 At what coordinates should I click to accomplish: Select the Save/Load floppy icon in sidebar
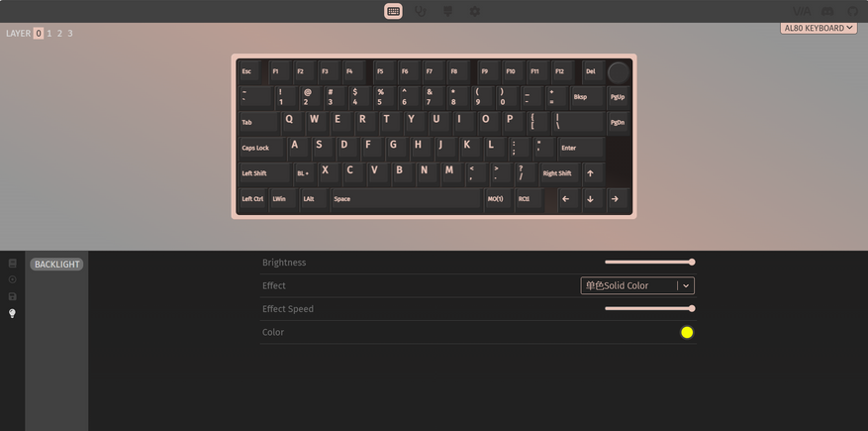(x=12, y=297)
